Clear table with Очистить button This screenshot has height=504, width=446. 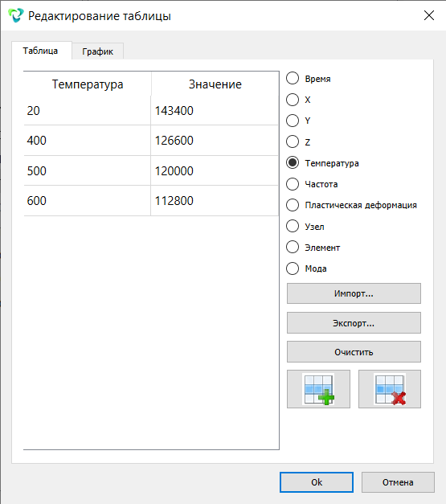[x=354, y=352]
